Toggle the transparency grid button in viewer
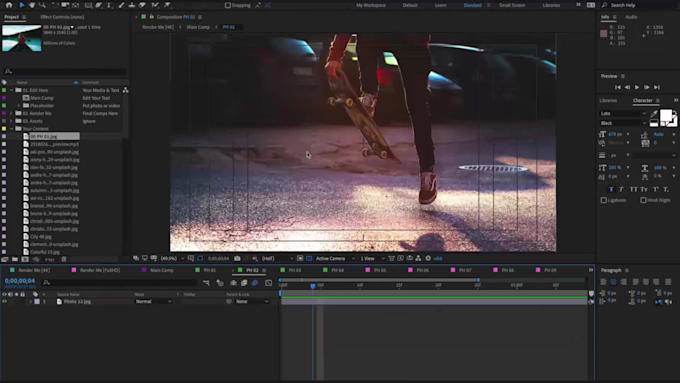 pos(309,259)
